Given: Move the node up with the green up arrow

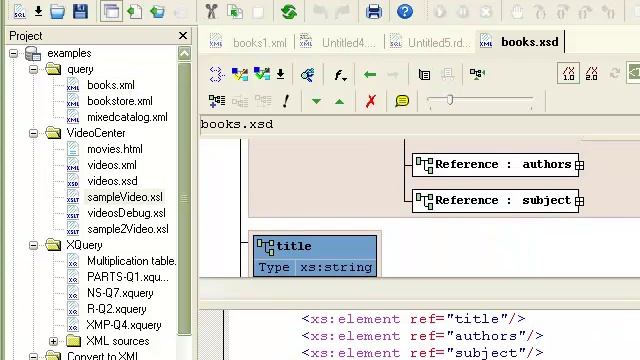Looking at the screenshot, I should [x=339, y=101].
